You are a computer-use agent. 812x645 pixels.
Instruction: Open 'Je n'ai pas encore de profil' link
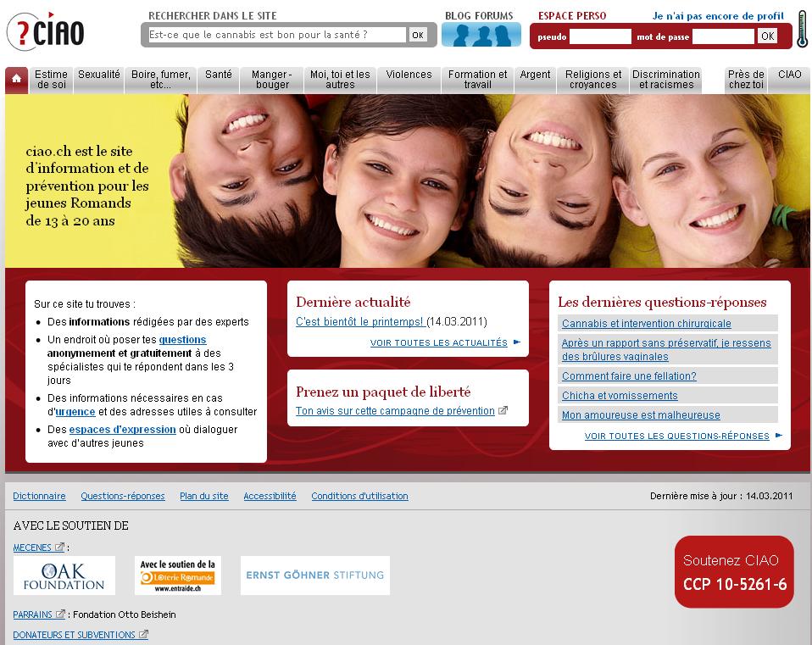(x=717, y=15)
